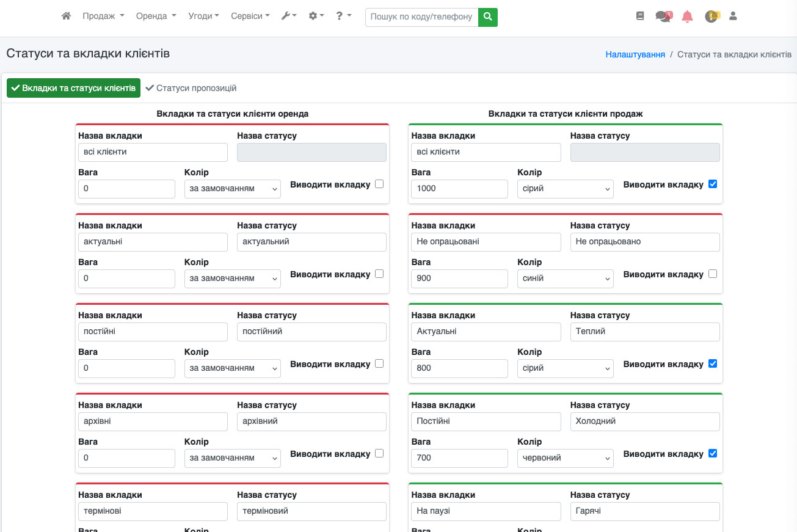Uncheck "Виводити вкладку" for sales "всі клієнти"
797x532 pixels.
(x=713, y=184)
